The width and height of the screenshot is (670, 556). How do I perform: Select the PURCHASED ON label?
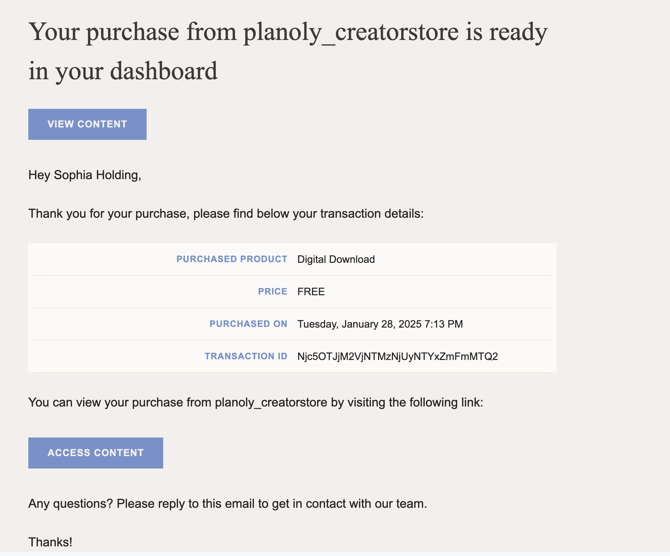click(248, 324)
